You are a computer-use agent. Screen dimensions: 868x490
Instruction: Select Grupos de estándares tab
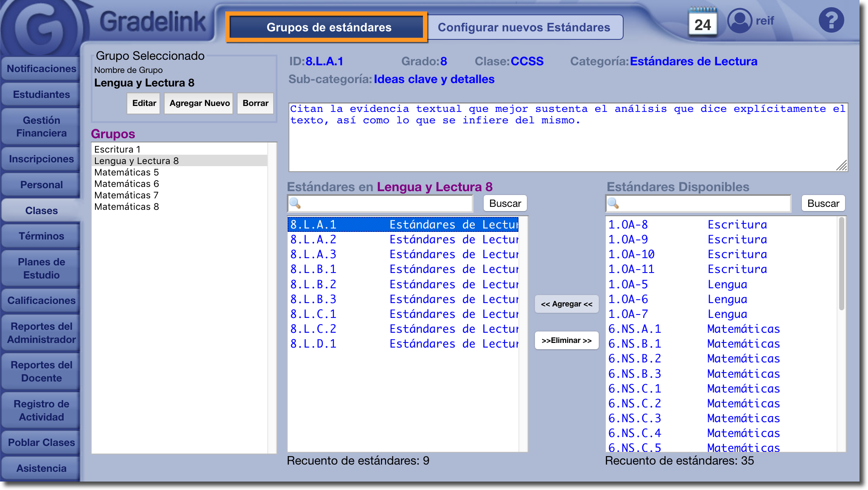click(328, 28)
